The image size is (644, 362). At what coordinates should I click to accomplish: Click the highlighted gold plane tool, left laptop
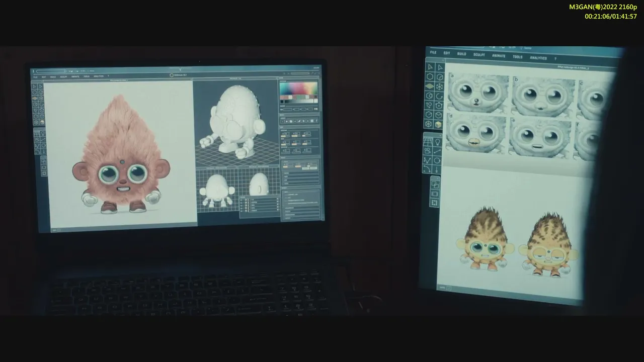point(35,98)
